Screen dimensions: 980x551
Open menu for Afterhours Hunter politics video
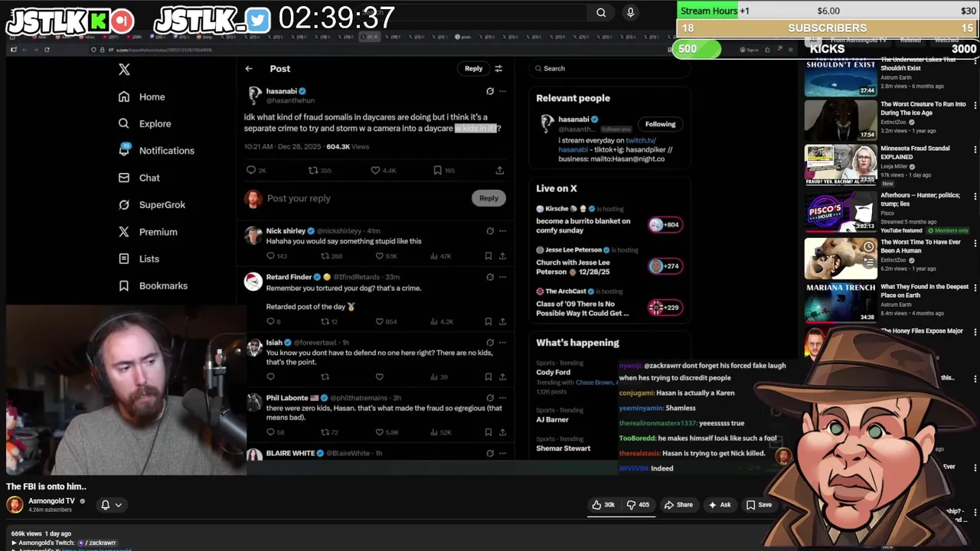pos(975,196)
